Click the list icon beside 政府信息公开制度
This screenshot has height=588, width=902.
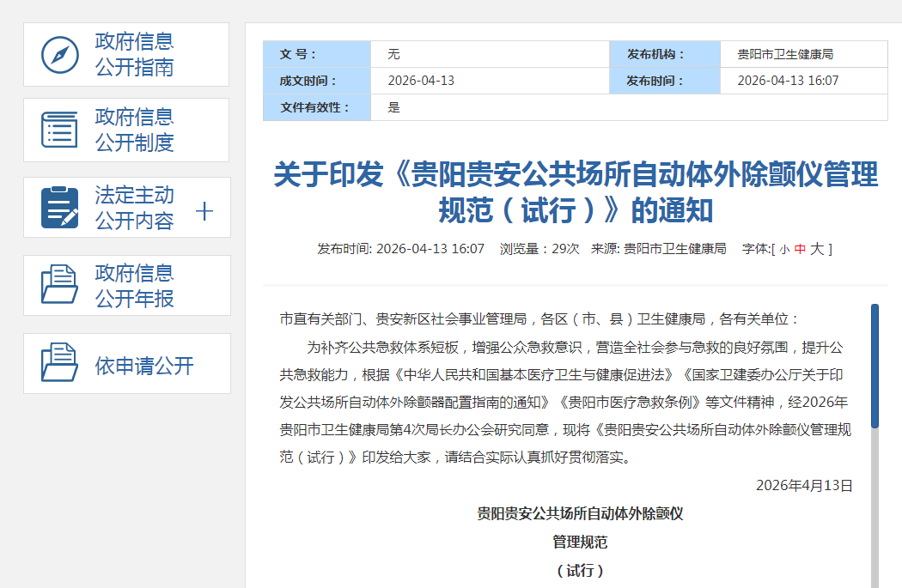coord(60,130)
